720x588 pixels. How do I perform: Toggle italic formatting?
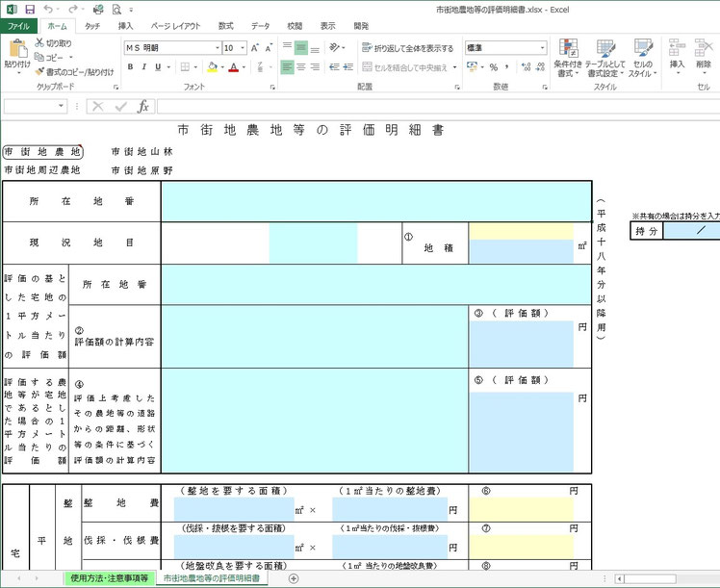coord(144,67)
